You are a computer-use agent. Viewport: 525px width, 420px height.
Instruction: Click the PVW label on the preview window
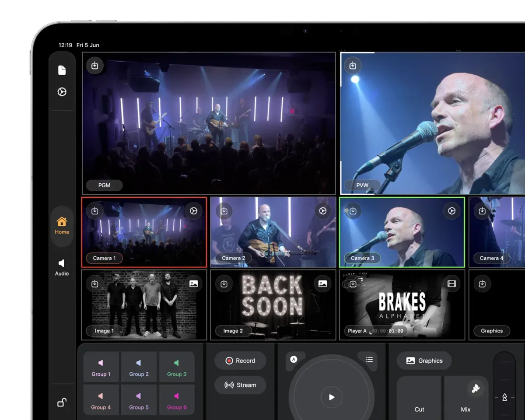point(362,185)
